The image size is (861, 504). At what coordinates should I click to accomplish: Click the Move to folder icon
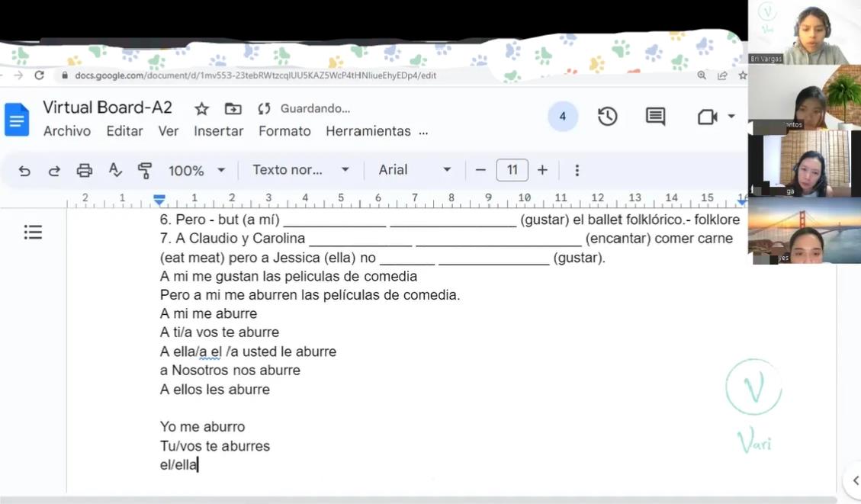tap(233, 109)
